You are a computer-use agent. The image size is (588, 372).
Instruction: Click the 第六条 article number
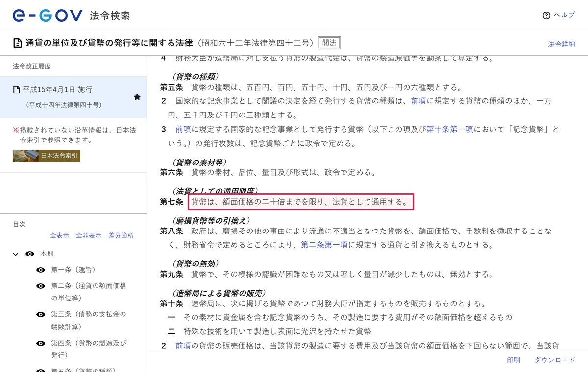pyautogui.click(x=171, y=173)
